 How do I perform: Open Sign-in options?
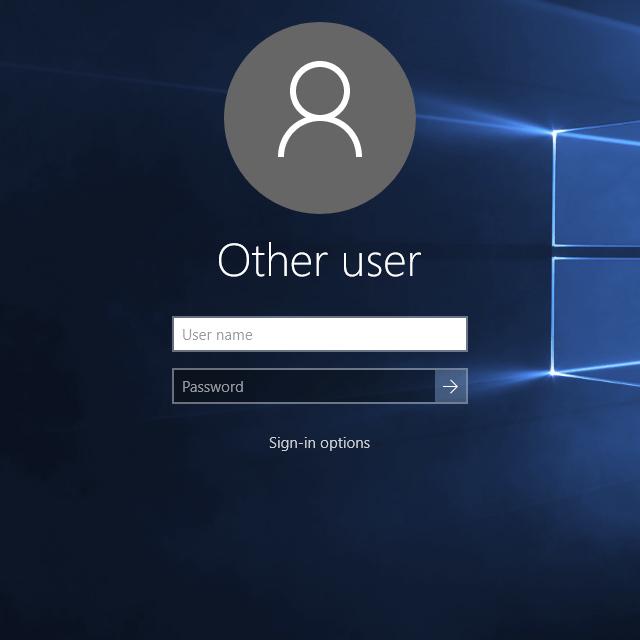[x=319, y=443]
